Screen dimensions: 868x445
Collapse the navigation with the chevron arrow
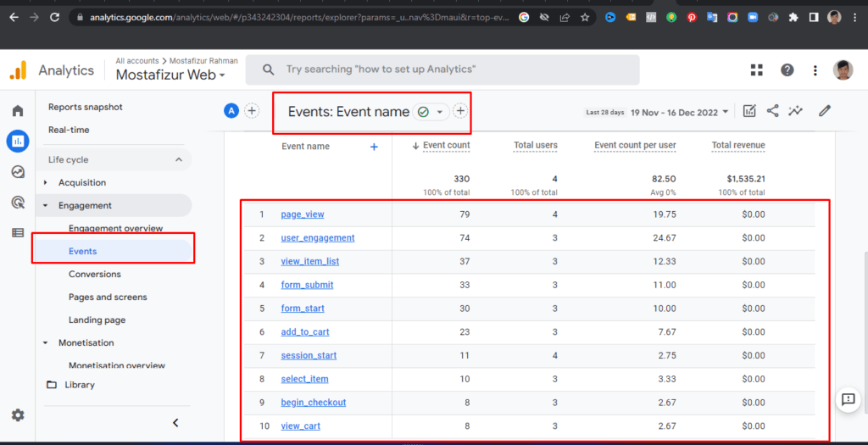coord(175,423)
